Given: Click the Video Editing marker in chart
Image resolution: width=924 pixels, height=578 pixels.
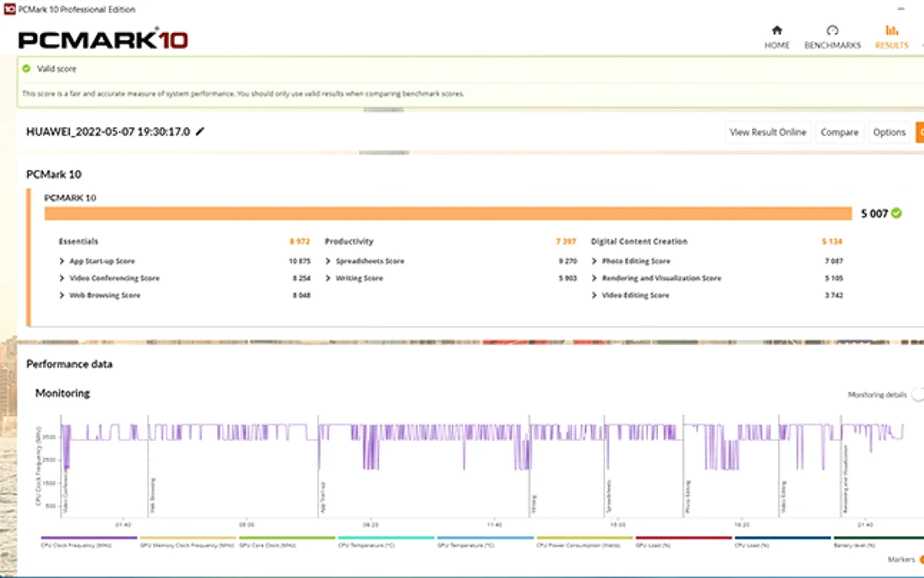Looking at the screenshot, I should click(x=784, y=496).
